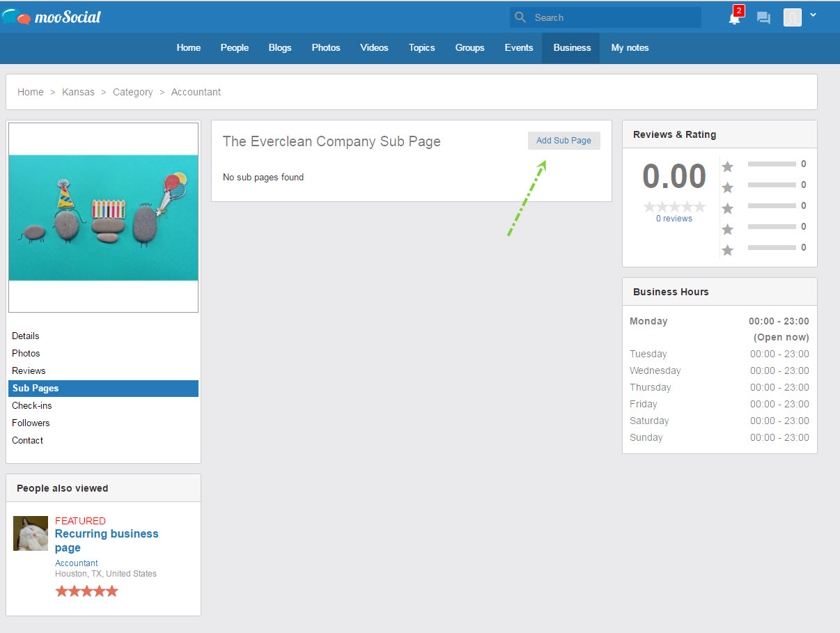840x633 pixels.
Task: Click the overall star rating under 0.00
Action: (674, 207)
